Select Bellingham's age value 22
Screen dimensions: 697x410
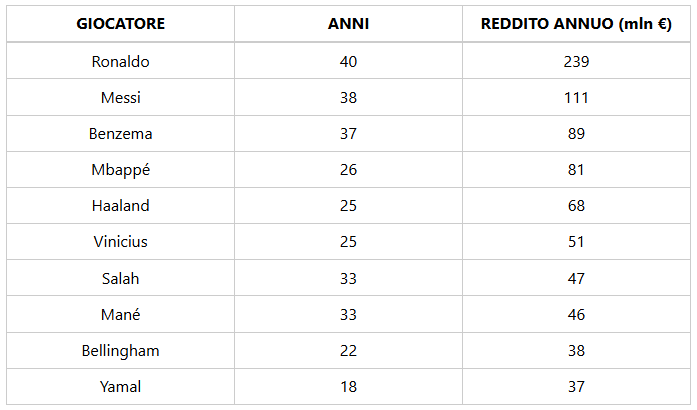(x=348, y=351)
